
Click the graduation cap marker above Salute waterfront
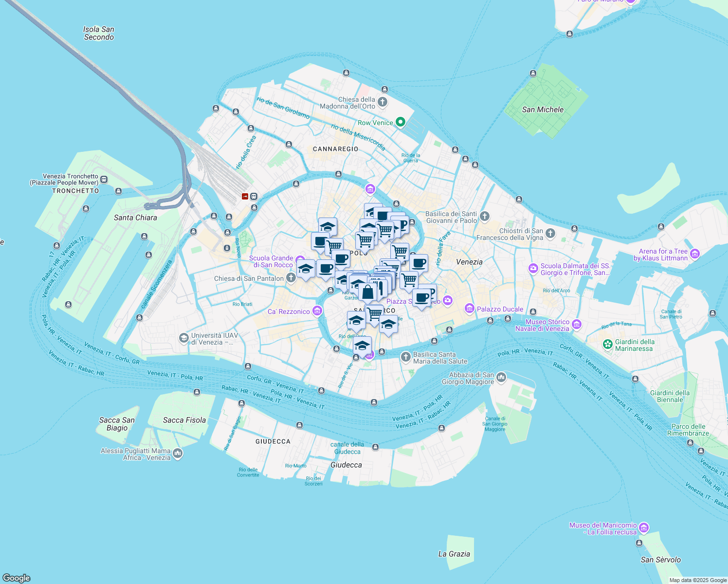[x=362, y=346]
